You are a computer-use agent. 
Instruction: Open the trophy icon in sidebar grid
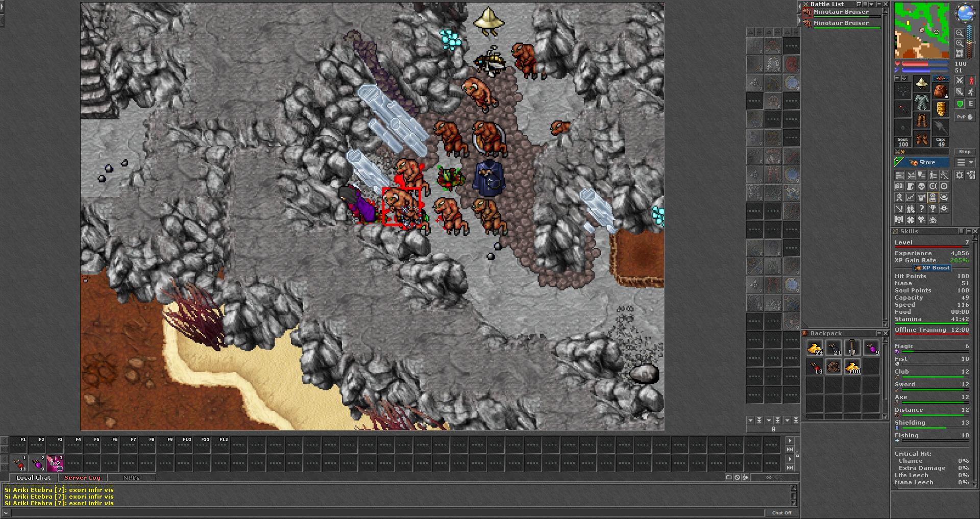933,209
